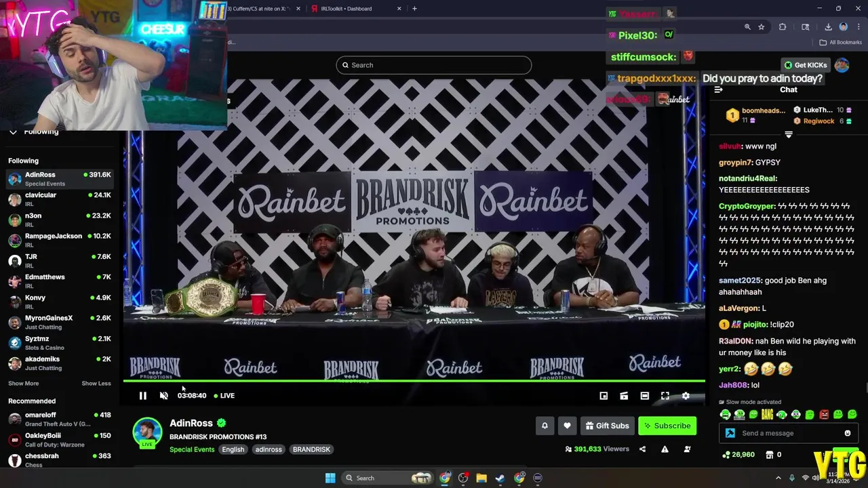The width and height of the screenshot is (868, 488).
Task: Open Syztmz channel in sidebar
Action: (x=60, y=343)
